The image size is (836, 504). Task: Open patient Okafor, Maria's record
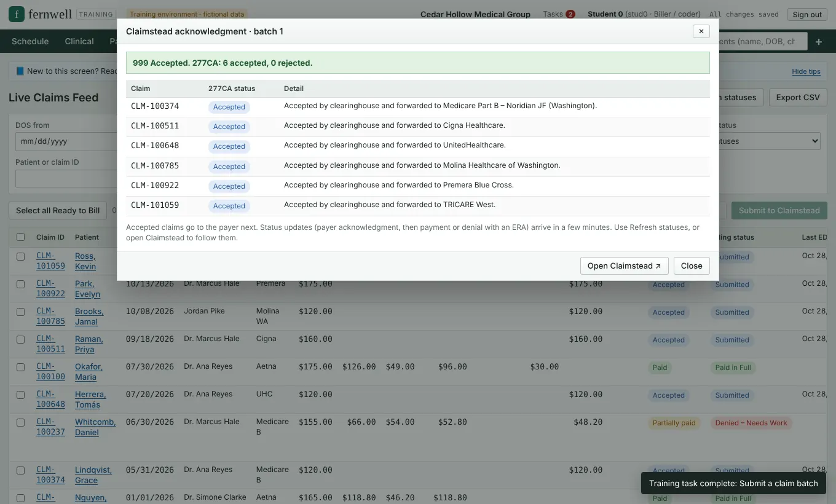89,372
